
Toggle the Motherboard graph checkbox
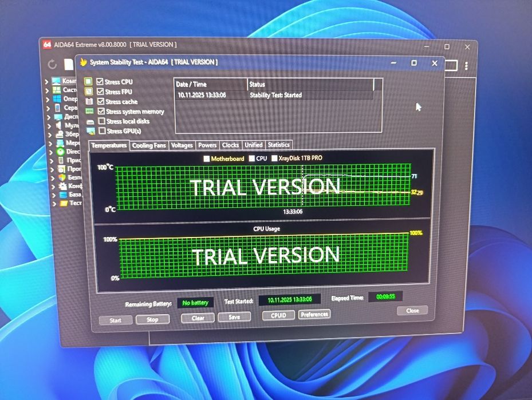[x=207, y=159]
